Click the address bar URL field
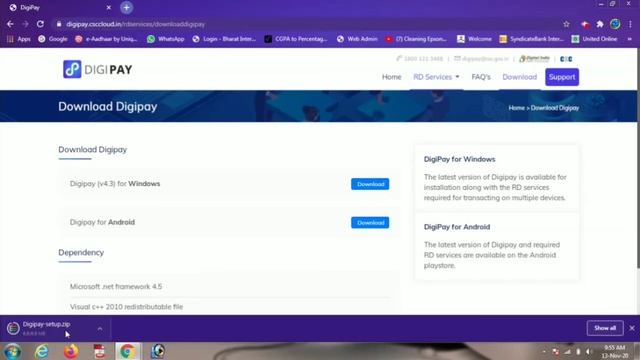Screen dimensions: 640x360 pos(306,24)
